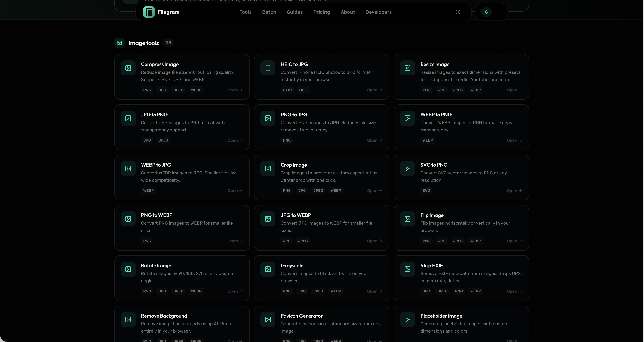Open the Rotate Image tool title
Viewport: 644px width, 342px height.
(x=156, y=265)
